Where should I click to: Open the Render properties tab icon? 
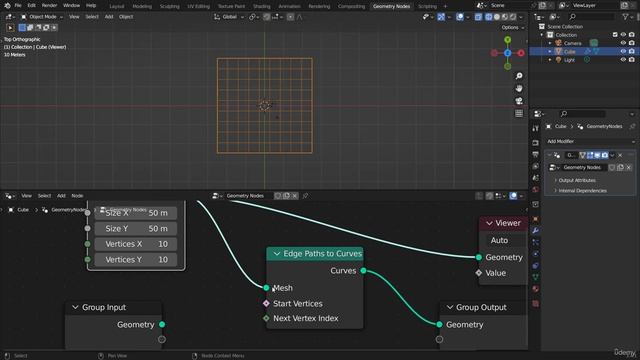535,143
